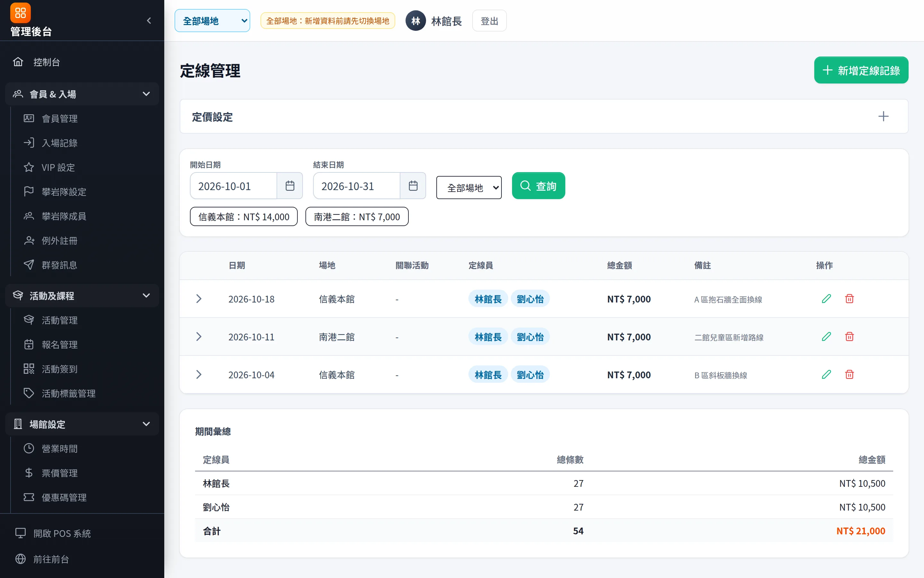924x578 pixels.
Task: Click 前往前台 link
Action: coord(82,559)
